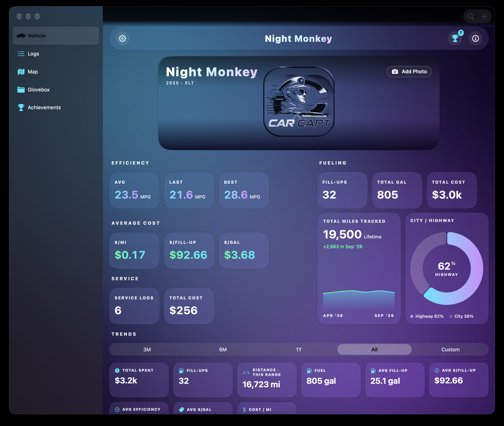Open the $/MI $0.17 card

click(x=135, y=250)
